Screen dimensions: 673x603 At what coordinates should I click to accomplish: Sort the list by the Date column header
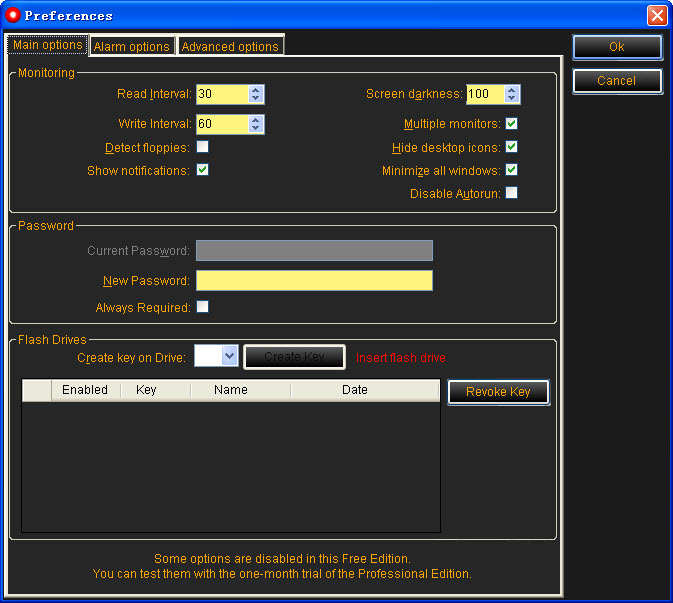355,390
